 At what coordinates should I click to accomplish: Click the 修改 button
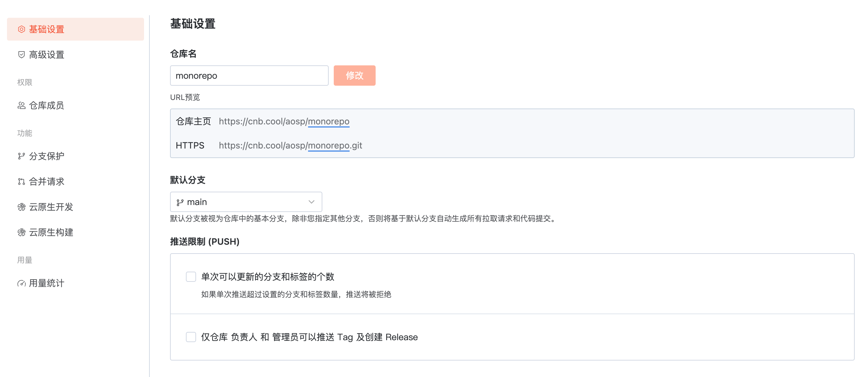click(x=354, y=76)
